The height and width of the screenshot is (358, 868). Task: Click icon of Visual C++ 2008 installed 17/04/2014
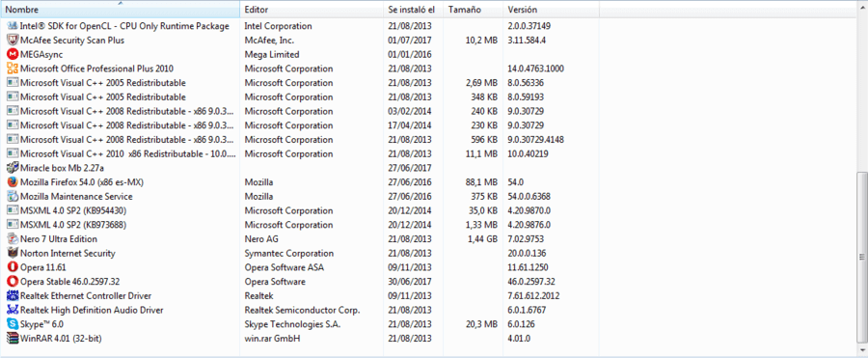pos(13,125)
